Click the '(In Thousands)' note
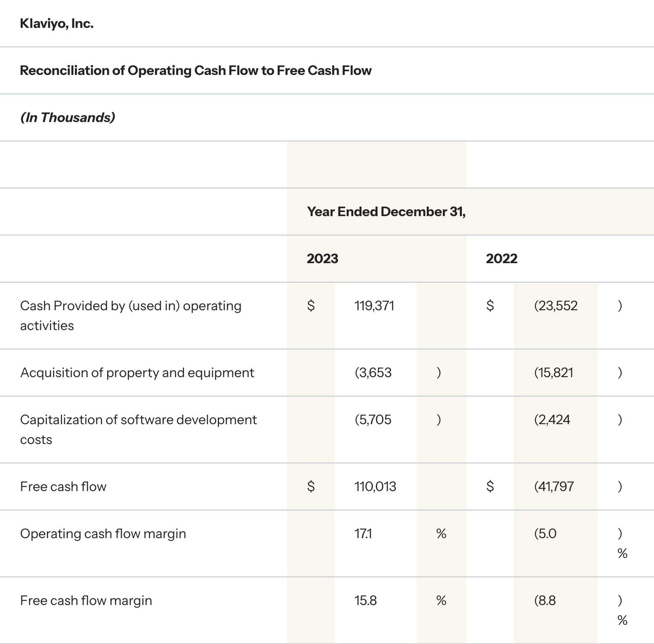The width and height of the screenshot is (654, 644). coord(67,118)
